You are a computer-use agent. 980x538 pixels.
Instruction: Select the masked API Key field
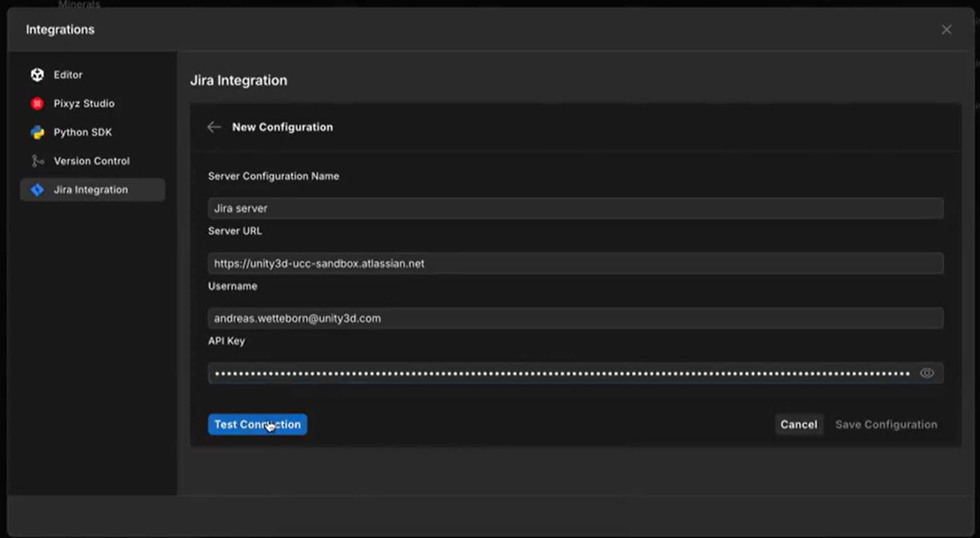point(561,374)
